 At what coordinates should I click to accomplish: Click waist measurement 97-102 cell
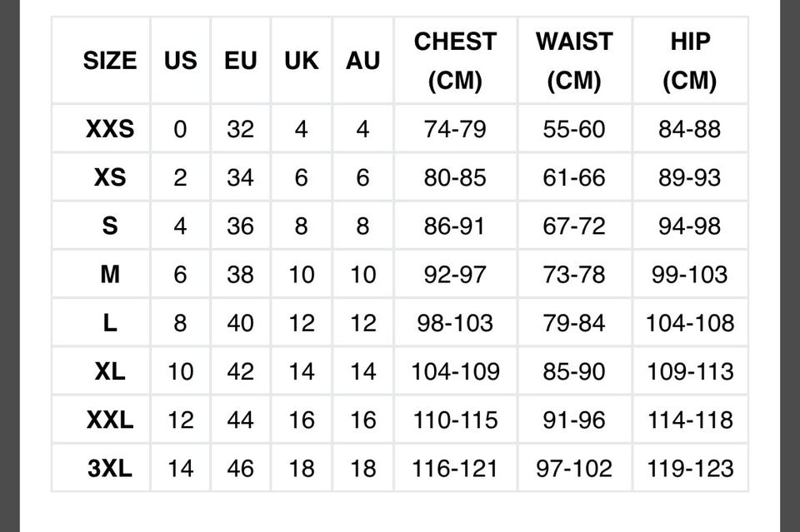point(574,468)
